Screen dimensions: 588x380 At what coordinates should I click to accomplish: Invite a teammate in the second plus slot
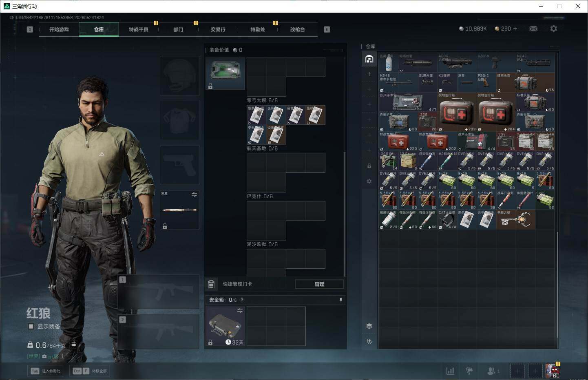pos(535,371)
